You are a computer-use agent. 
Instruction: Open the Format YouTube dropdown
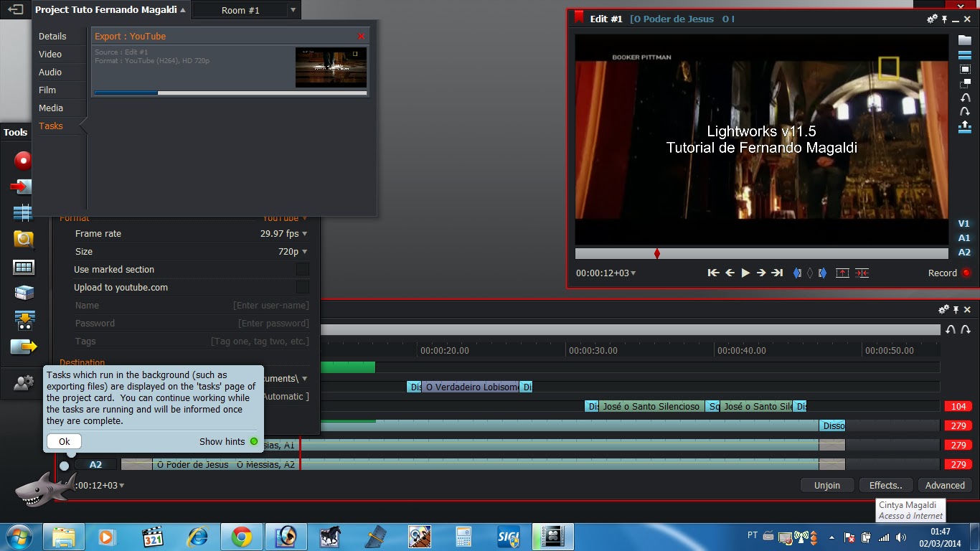(285, 218)
